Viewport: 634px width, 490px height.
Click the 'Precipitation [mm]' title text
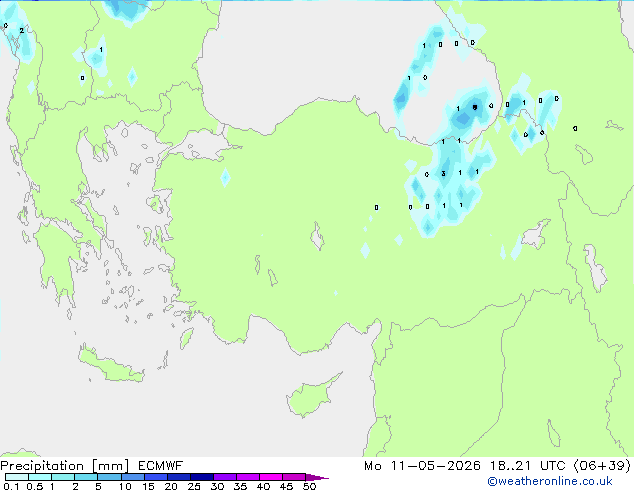65,466
